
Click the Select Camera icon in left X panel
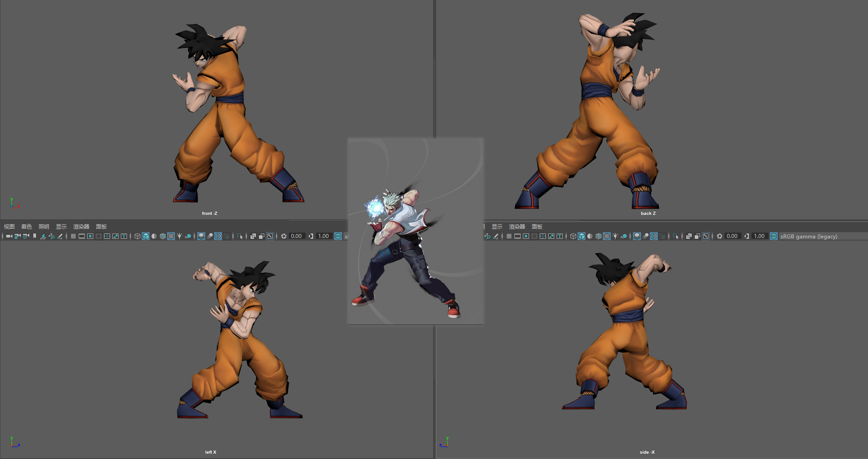click(9, 236)
